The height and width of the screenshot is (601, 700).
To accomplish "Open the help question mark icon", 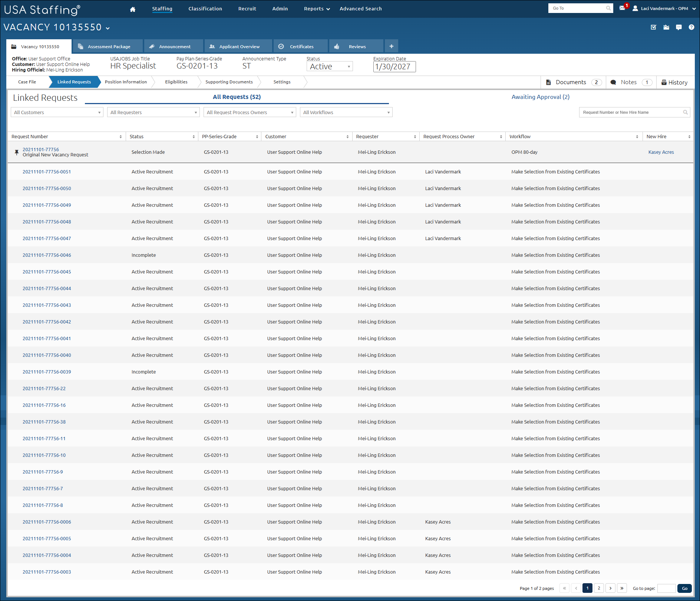I will tap(691, 27).
